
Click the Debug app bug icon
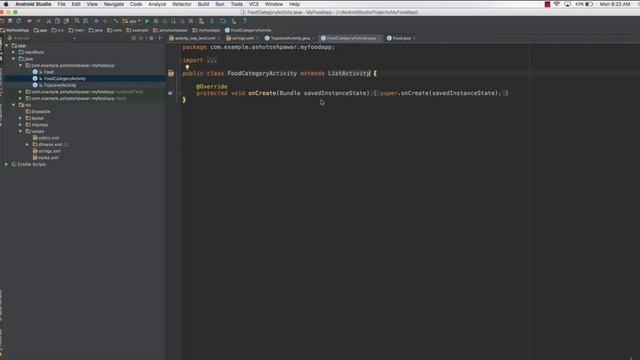click(x=156, y=21)
